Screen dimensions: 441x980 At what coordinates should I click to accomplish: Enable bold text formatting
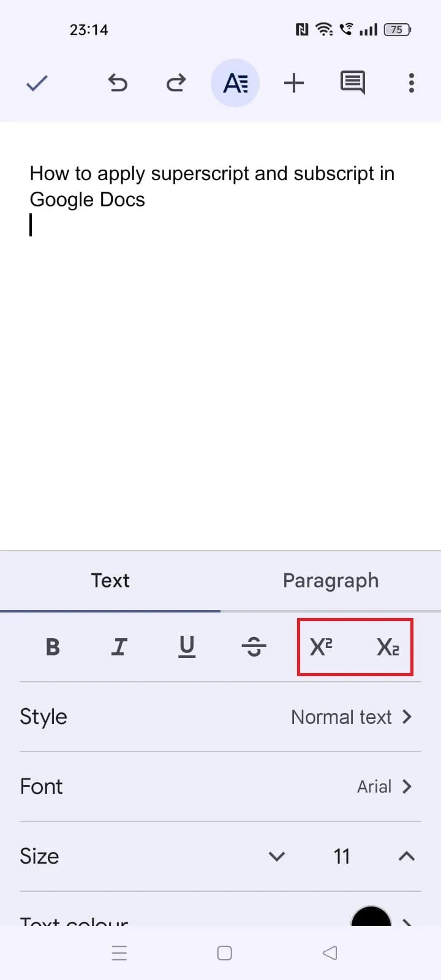[x=53, y=647]
